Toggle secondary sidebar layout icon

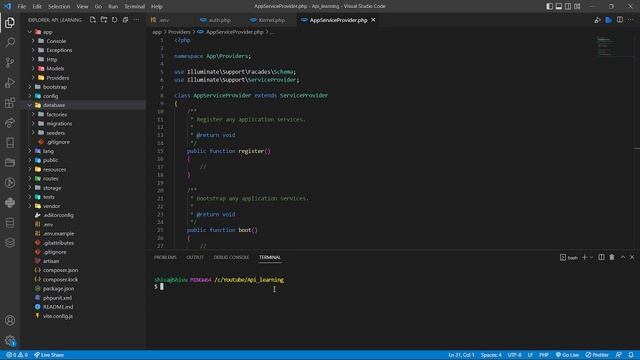coord(568,6)
